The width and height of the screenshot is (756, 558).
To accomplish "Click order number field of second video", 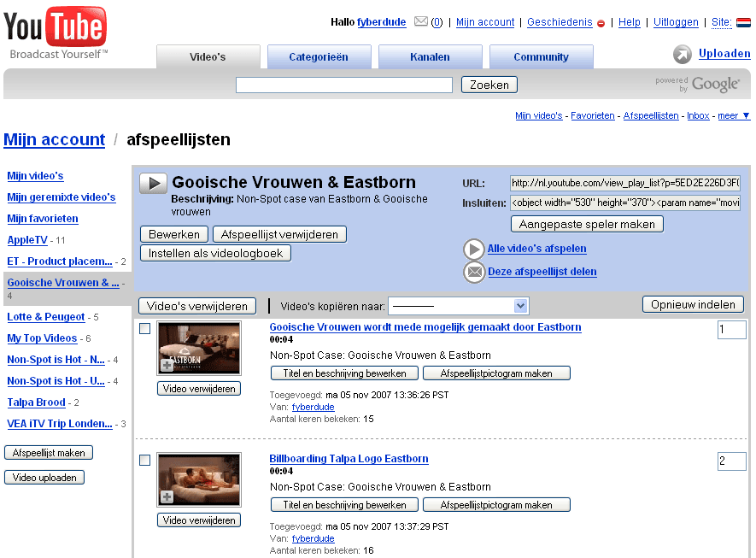I will click(732, 461).
